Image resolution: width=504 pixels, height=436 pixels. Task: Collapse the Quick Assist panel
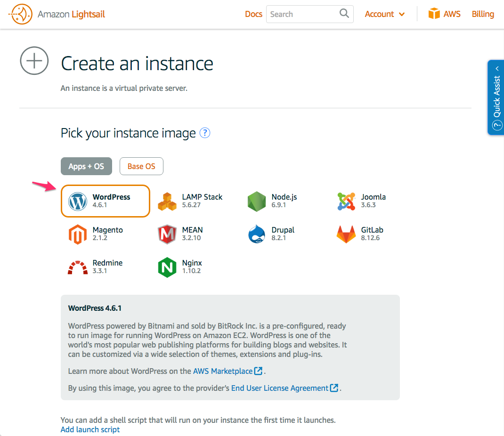(x=496, y=68)
